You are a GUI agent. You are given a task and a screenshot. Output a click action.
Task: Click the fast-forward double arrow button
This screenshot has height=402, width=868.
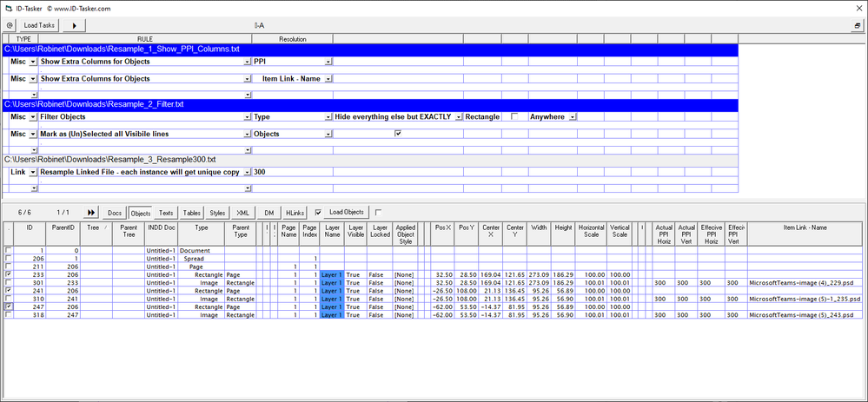91,212
